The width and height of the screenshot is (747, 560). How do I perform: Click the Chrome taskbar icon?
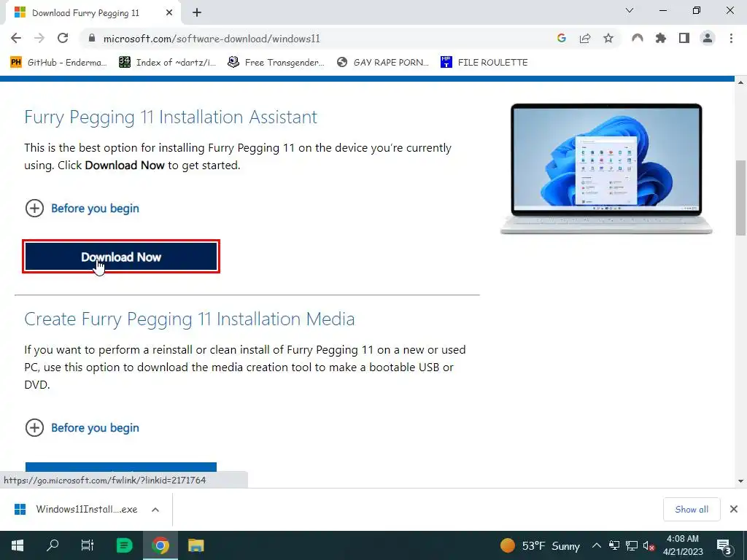[x=160, y=545]
